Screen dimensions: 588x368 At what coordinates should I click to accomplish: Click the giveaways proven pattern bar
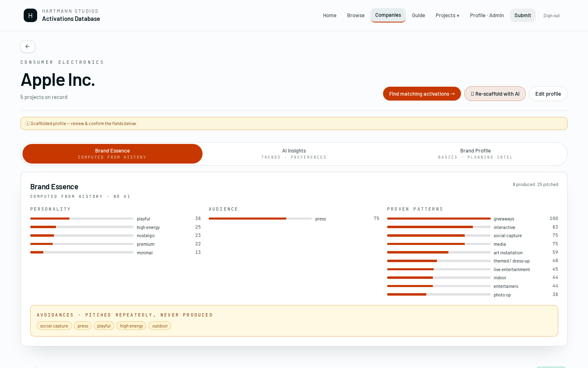click(x=439, y=219)
